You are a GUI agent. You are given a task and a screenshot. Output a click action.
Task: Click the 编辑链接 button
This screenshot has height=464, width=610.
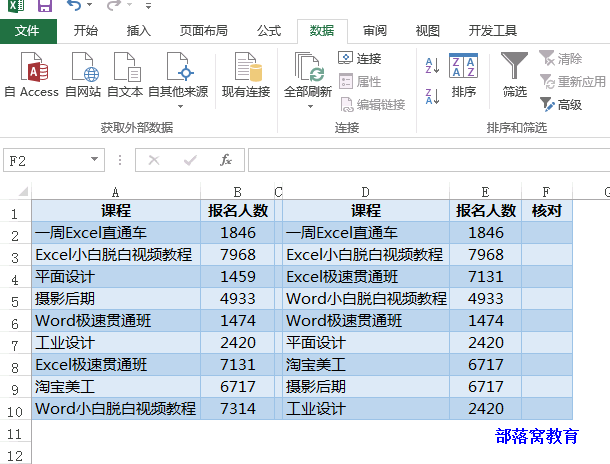pos(372,104)
